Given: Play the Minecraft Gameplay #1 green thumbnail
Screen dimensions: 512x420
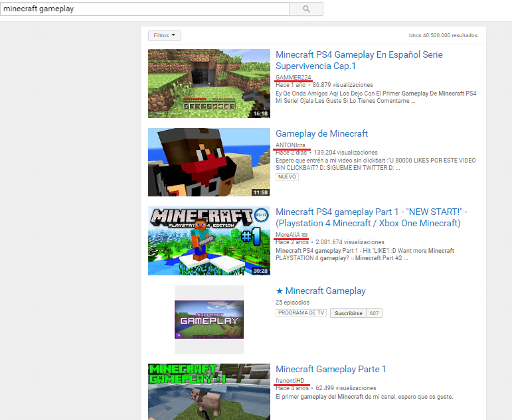Looking at the screenshot, I should pos(209,391).
